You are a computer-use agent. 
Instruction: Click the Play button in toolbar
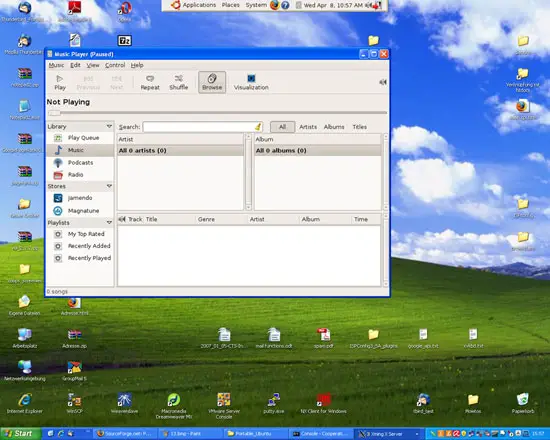click(x=60, y=82)
